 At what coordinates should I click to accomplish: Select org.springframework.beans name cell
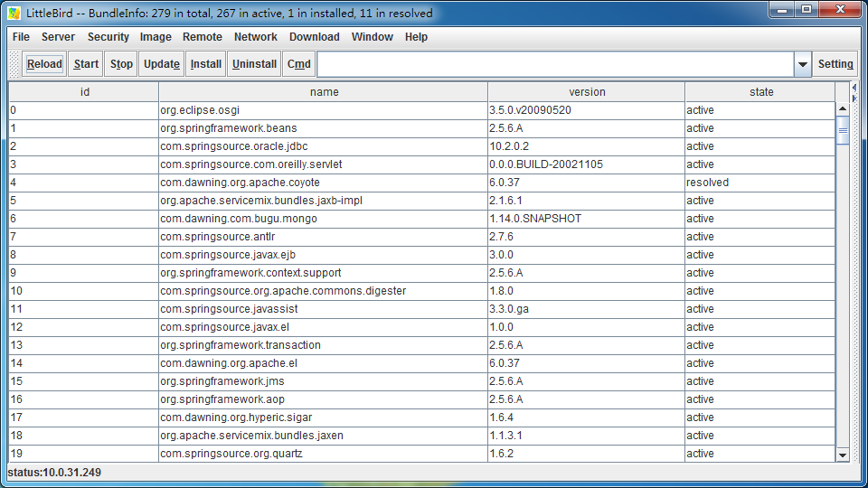tap(324, 128)
